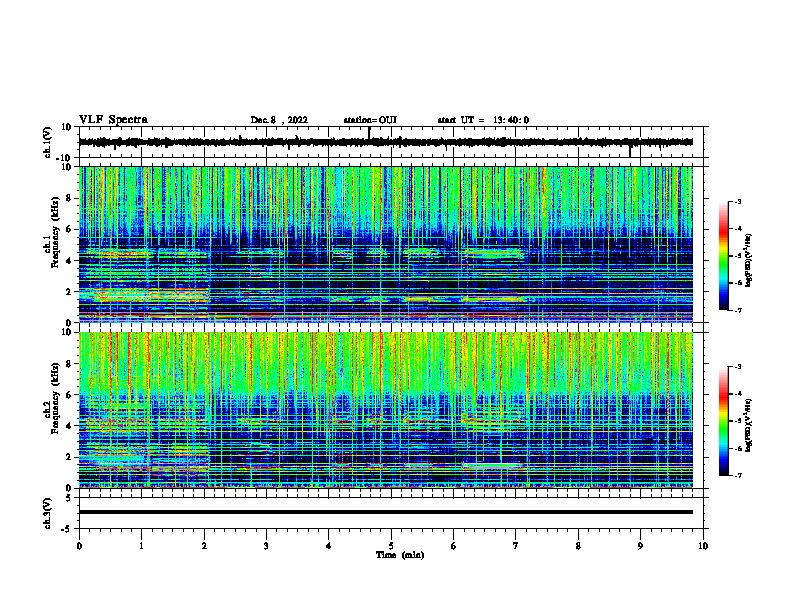Click time axis tick label 9
This screenshot has height=612, width=792.
pos(640,546)
